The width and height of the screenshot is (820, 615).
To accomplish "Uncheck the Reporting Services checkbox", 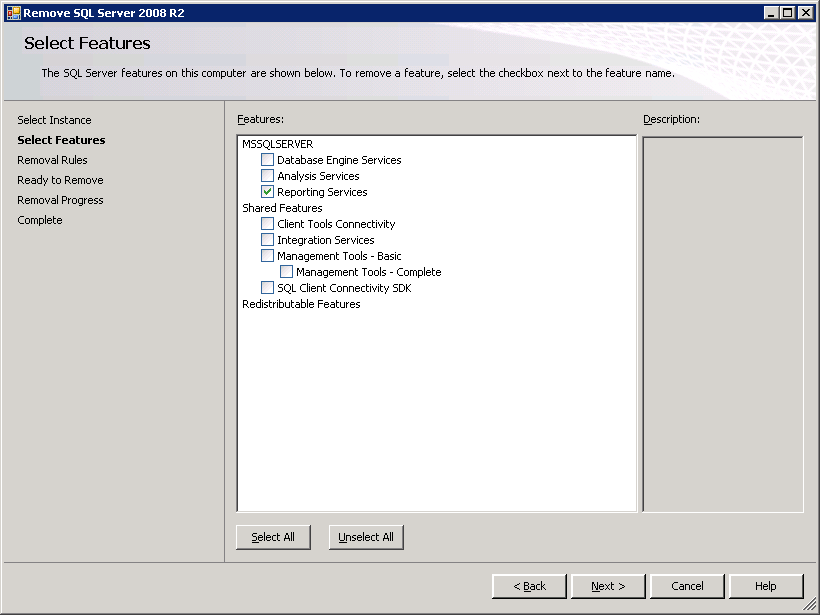I will 267,192.
